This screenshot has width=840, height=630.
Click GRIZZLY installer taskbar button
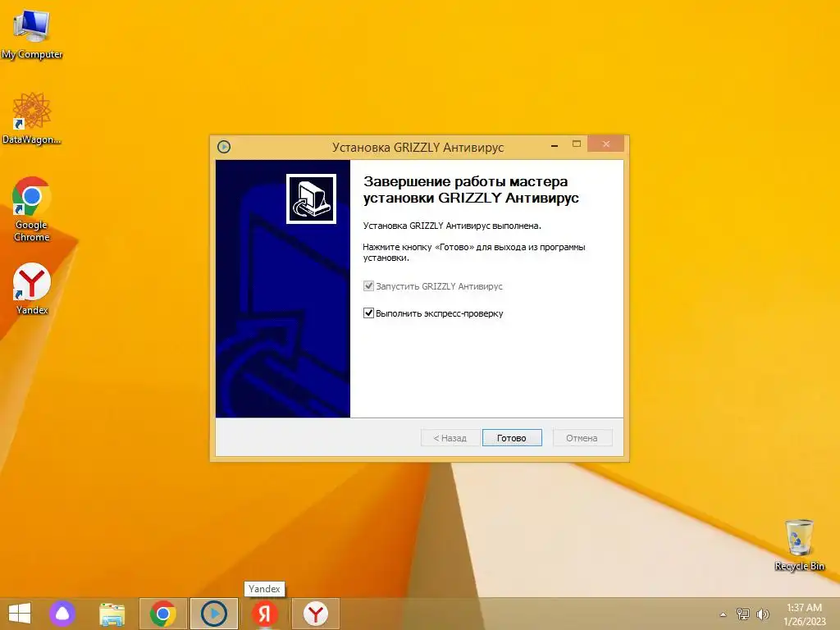click(214, 614)
